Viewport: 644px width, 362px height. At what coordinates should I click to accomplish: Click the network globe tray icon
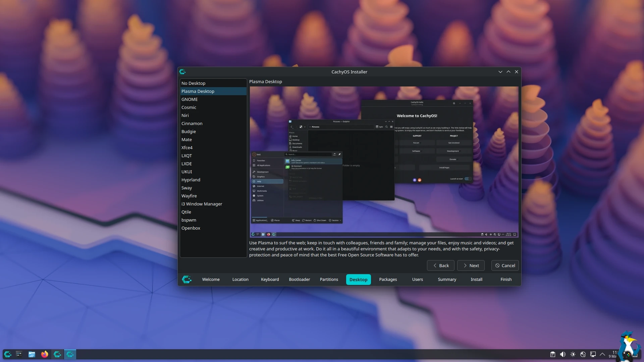coord(583,354)
